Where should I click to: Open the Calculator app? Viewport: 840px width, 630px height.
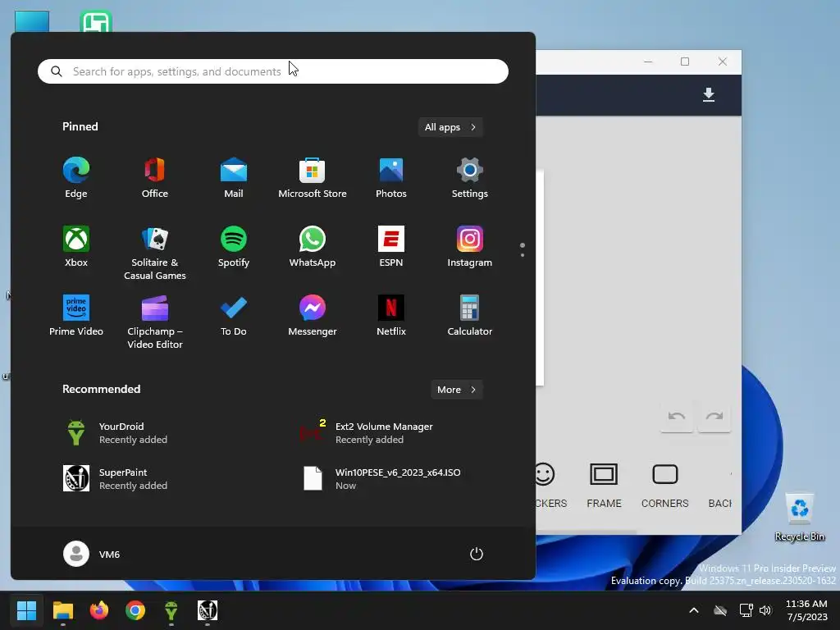pos(470,316)
